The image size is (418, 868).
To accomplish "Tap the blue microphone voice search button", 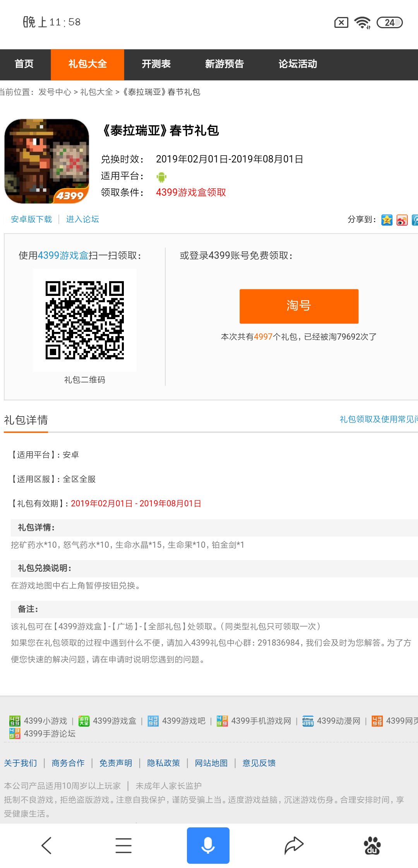I will click(x=208, y=845).
